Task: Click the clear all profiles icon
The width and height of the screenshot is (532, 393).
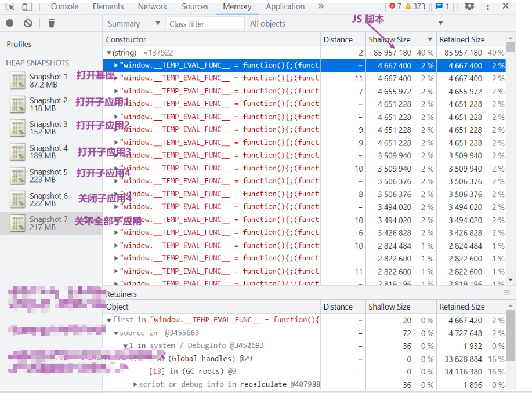Action: tap(28, 23)
